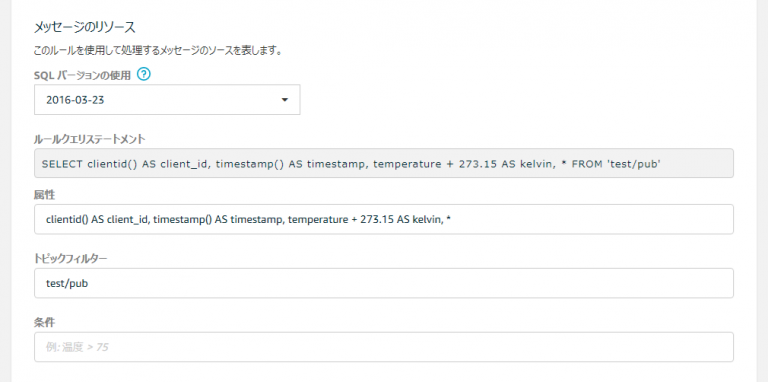Select the 2016-03-23 version value text
The width and height of the screenshot is (768, 382).
pos(75,100)
